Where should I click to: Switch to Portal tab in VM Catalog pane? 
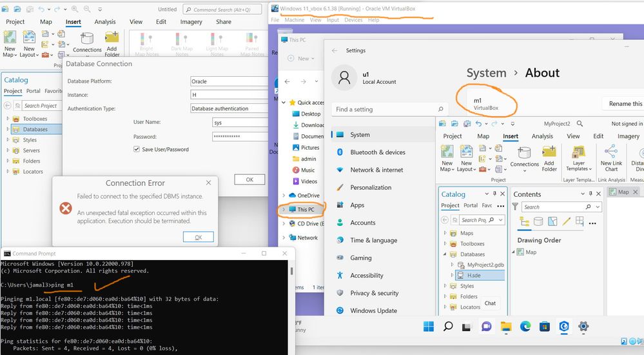471,205
